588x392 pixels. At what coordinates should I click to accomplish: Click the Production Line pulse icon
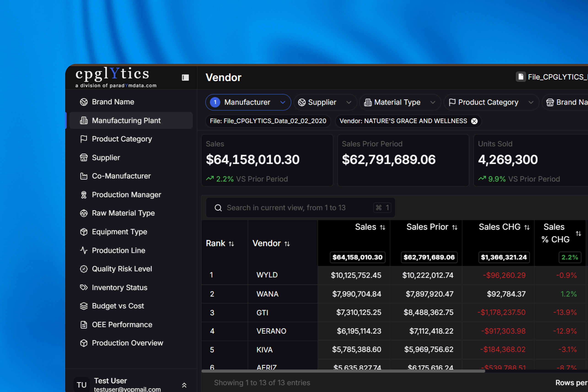[84, 250]
